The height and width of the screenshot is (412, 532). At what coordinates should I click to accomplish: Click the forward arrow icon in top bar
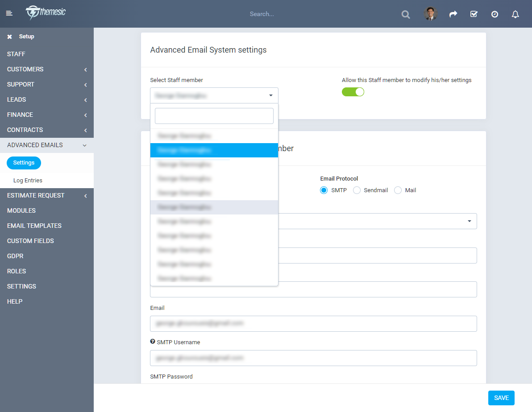coord(453,14)
